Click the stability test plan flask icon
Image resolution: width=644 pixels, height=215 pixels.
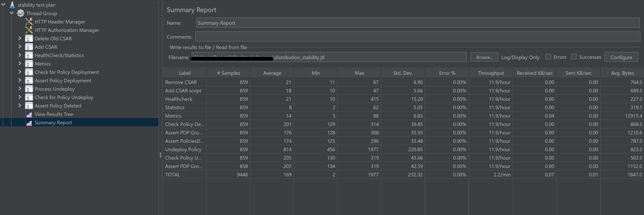[12, 5]
